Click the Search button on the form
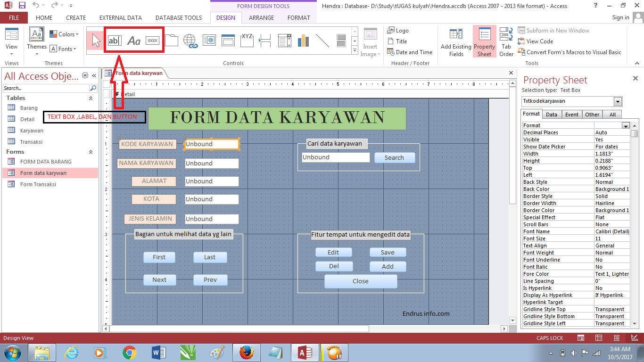The width and height of the screenshot is (644, 362). pos(394,157)
